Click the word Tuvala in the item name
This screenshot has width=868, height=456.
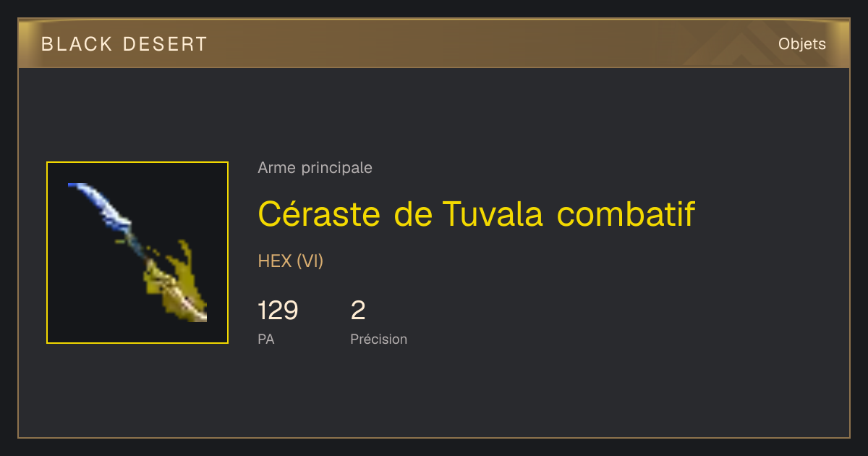[492, 214]
